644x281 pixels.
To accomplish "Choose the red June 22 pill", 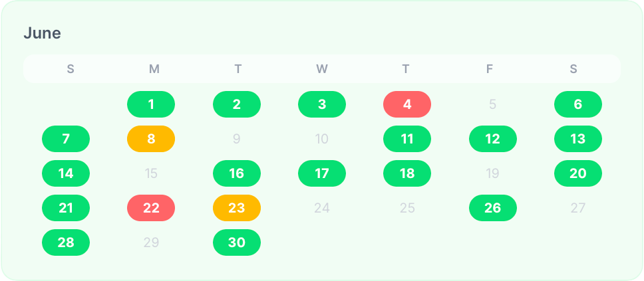I will 151,208.
